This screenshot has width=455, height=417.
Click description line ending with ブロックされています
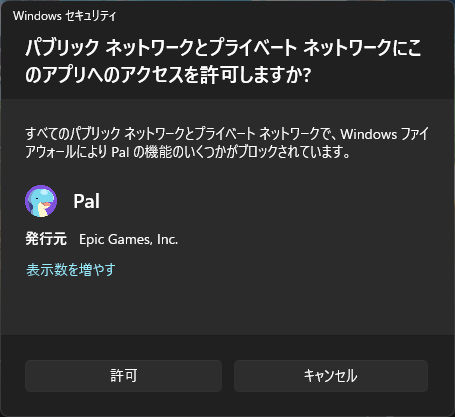[x=188, y=152]
